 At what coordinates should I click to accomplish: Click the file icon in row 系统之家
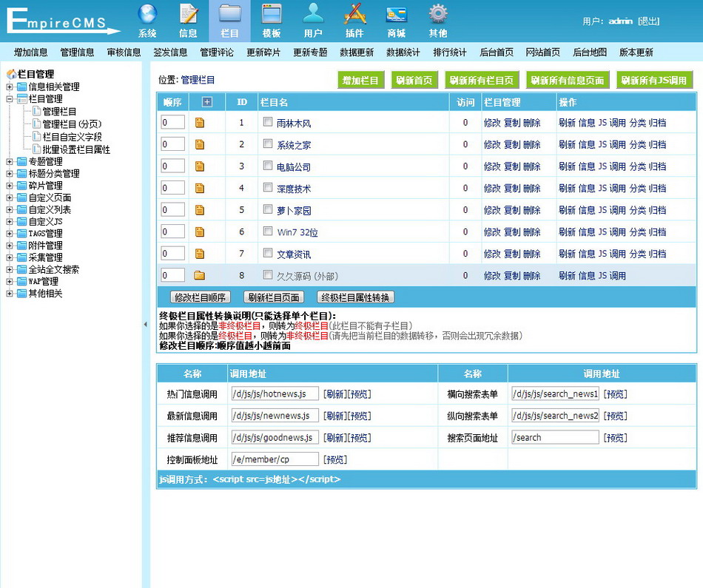click(200, 145)
